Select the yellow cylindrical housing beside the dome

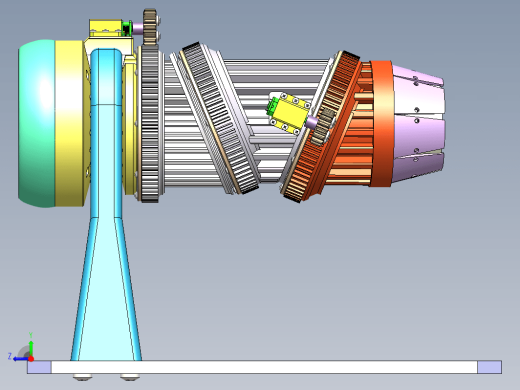tap(69, 123)
